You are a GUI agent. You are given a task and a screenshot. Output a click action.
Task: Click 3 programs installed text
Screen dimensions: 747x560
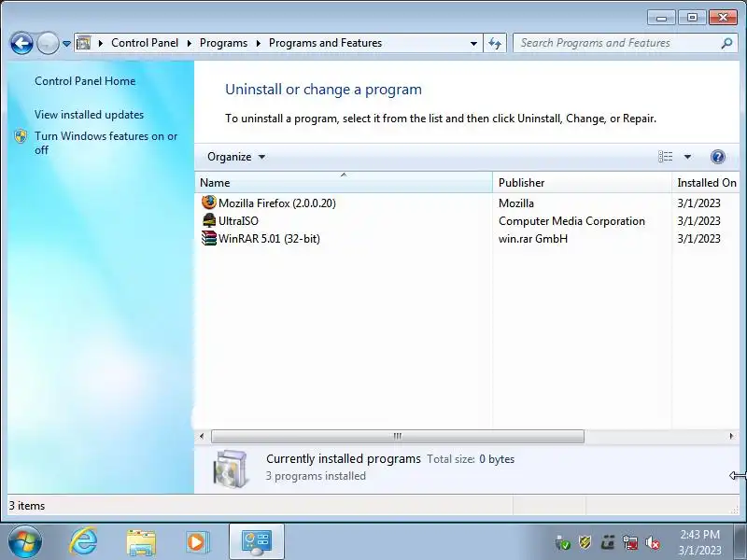point(316,476)
